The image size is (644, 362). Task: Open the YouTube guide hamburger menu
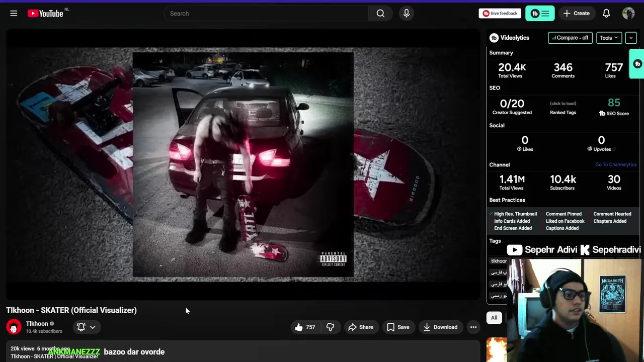pos(14,14)
